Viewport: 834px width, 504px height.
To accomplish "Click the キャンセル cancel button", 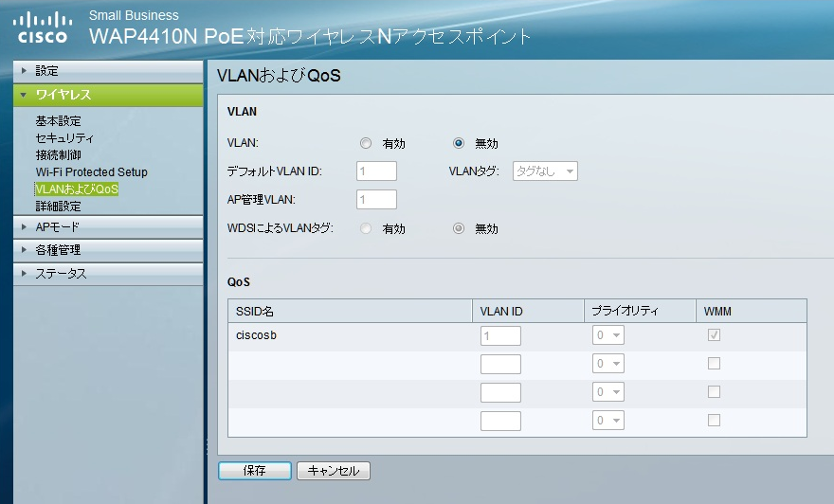I will (x=334, y=471).
